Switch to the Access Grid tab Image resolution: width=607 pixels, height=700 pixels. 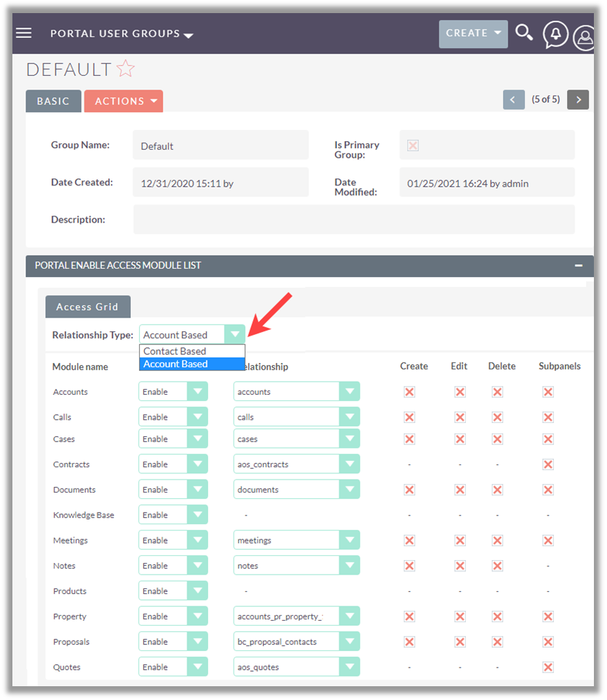pyautogui.click(x=88, y=307)
